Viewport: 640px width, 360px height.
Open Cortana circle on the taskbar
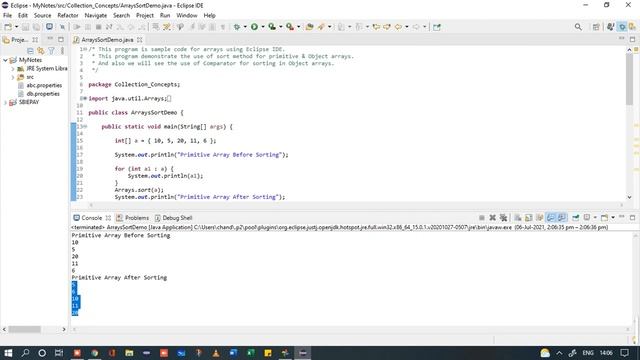click(42, 353)
